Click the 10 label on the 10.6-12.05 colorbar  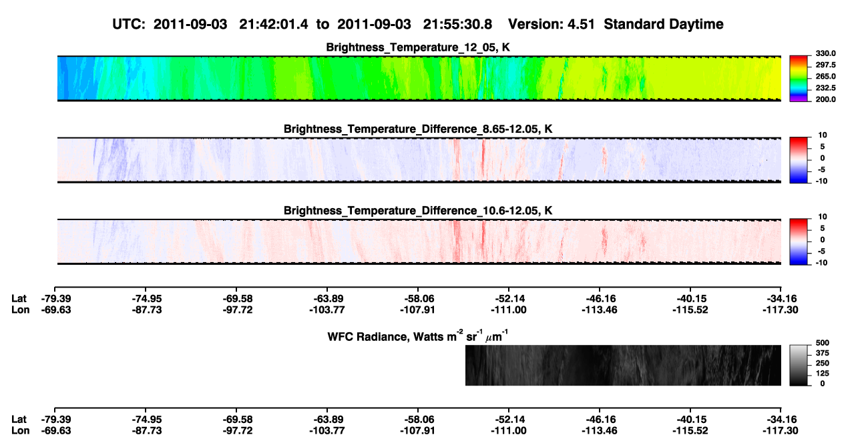(x=823, y=216)
